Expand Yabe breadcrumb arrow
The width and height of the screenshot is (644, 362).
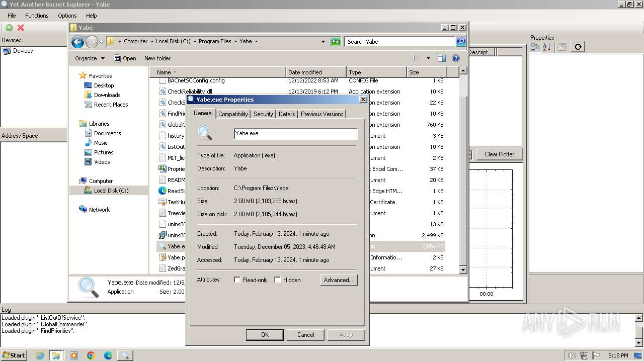(256, 42)
